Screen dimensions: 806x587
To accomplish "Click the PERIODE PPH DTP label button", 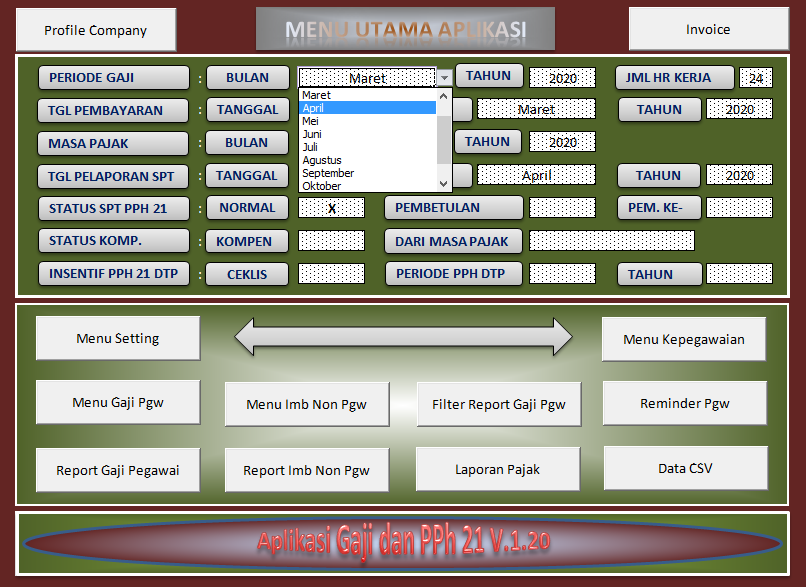I will 454,273.
